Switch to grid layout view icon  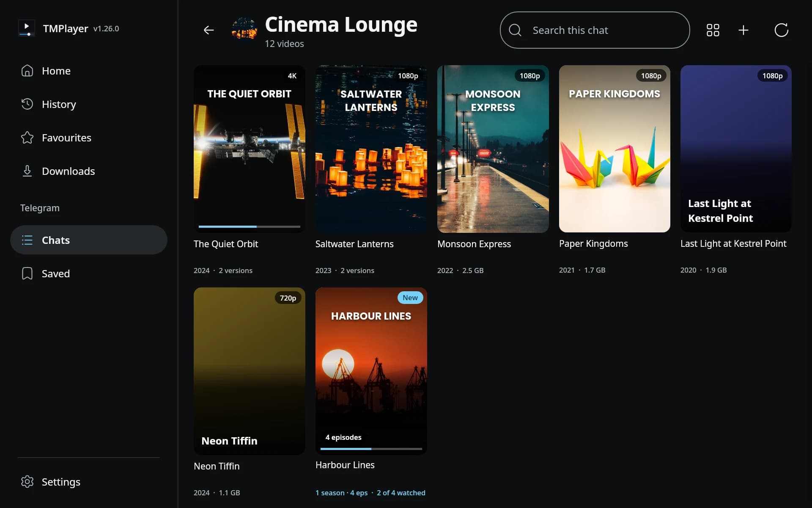713,30
